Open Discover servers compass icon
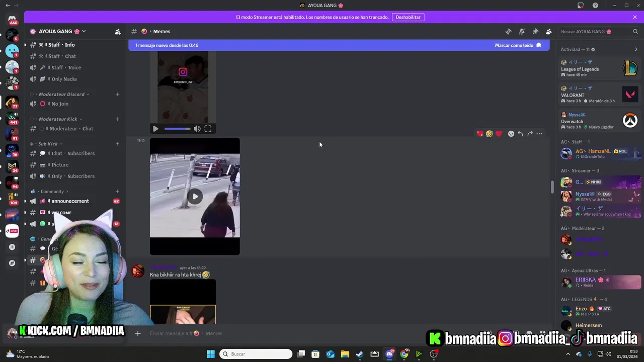644x362 pixels. (x=12, y=263)
